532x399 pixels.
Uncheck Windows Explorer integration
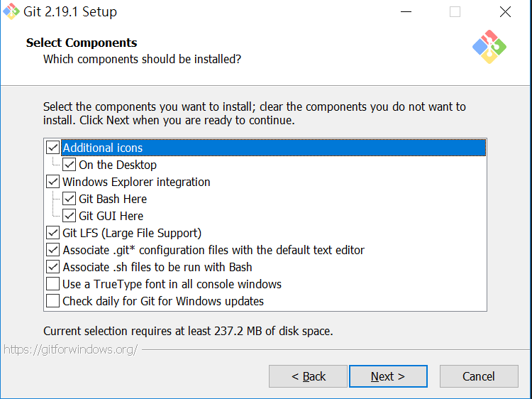[53, 182]
